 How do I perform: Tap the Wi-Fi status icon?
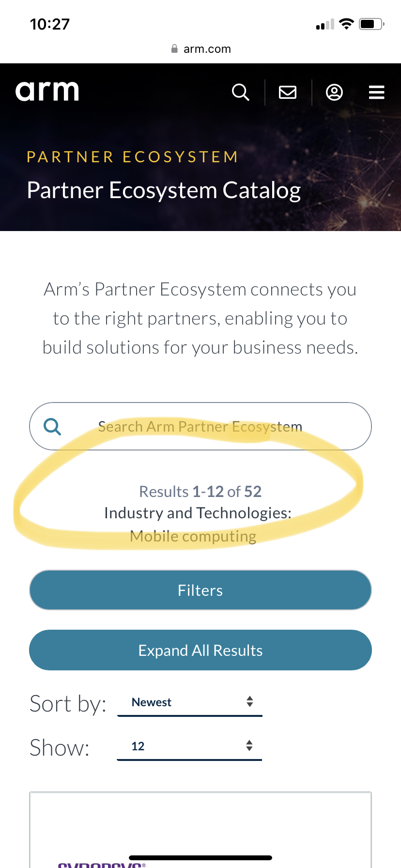(346, 24)
